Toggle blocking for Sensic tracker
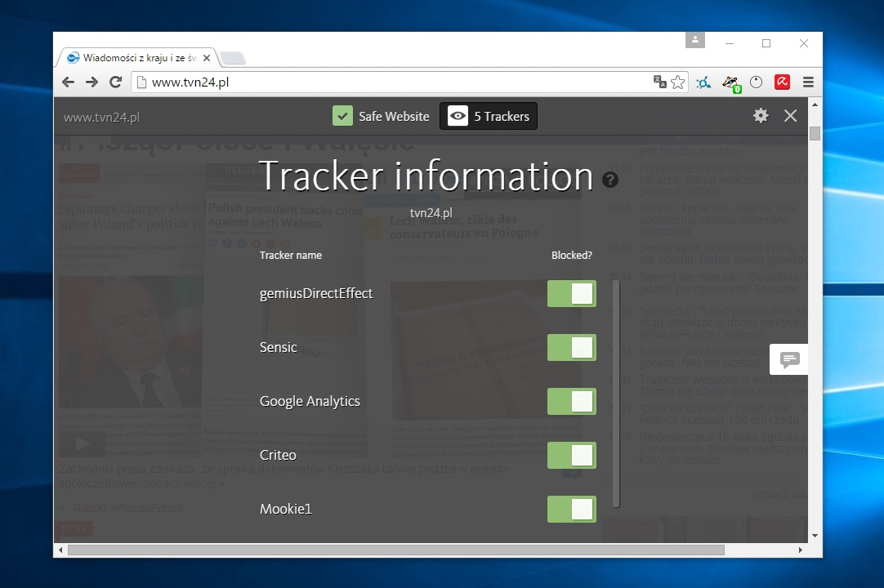Screen dimensions: 884x588 coord(572,348)
